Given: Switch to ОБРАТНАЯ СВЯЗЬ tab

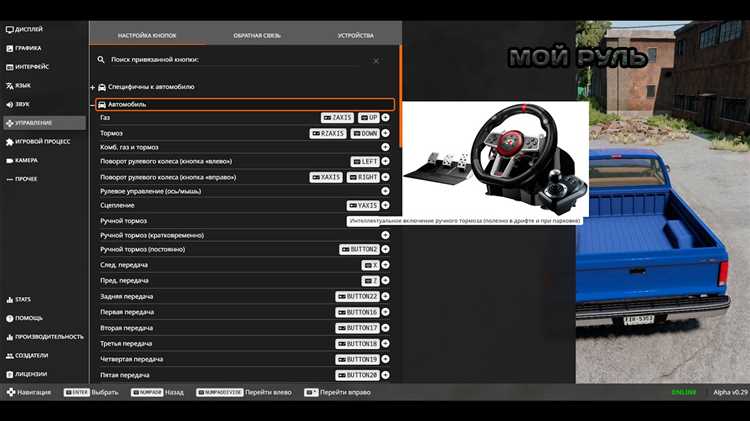Looking at the screenshot, I should (x=257, y=35).
